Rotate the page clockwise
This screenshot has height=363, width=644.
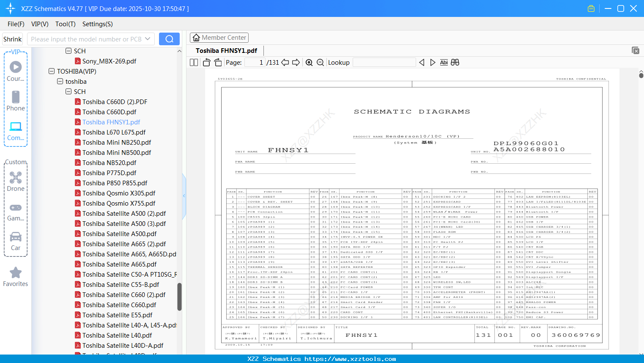point(218,63)
